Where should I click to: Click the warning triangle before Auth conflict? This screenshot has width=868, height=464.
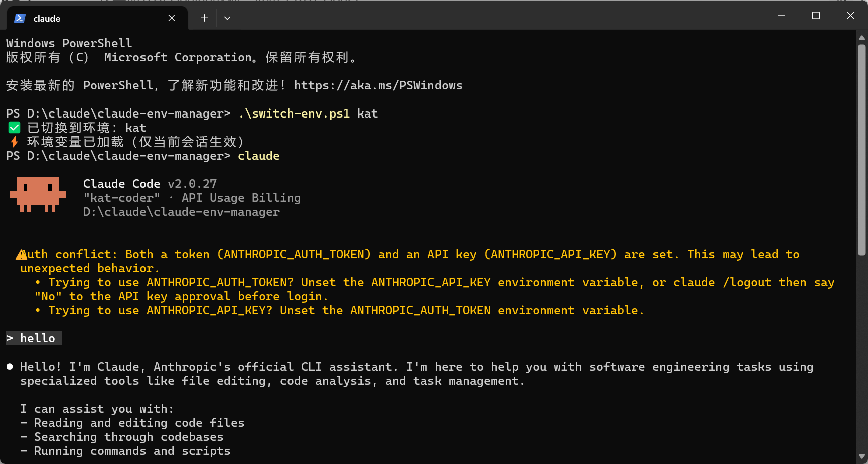point(22,254)
